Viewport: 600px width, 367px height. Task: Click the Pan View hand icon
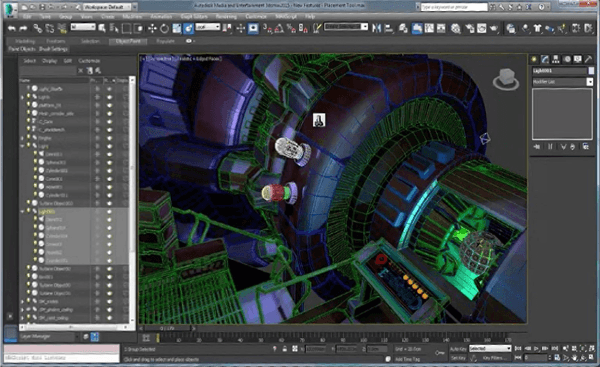click(x=574, y=358)
